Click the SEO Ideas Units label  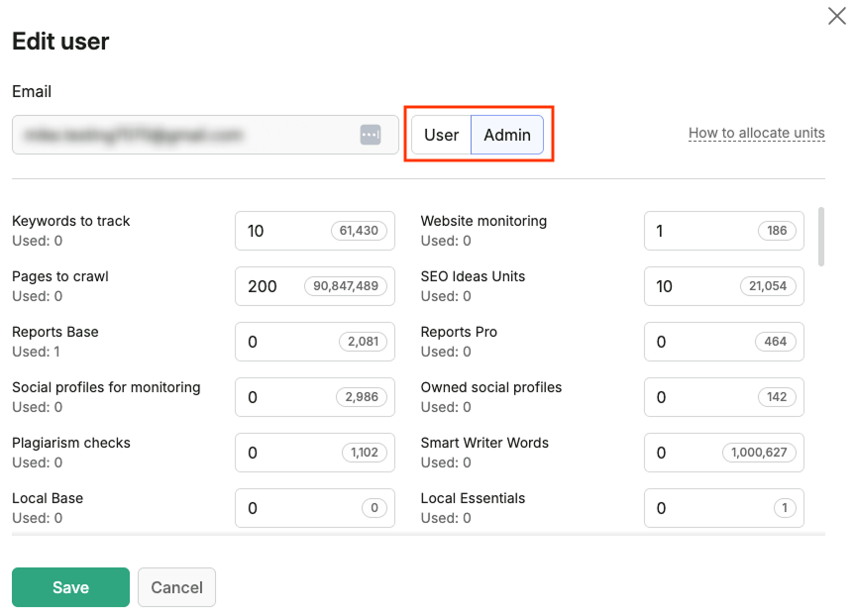pos(473,276)
